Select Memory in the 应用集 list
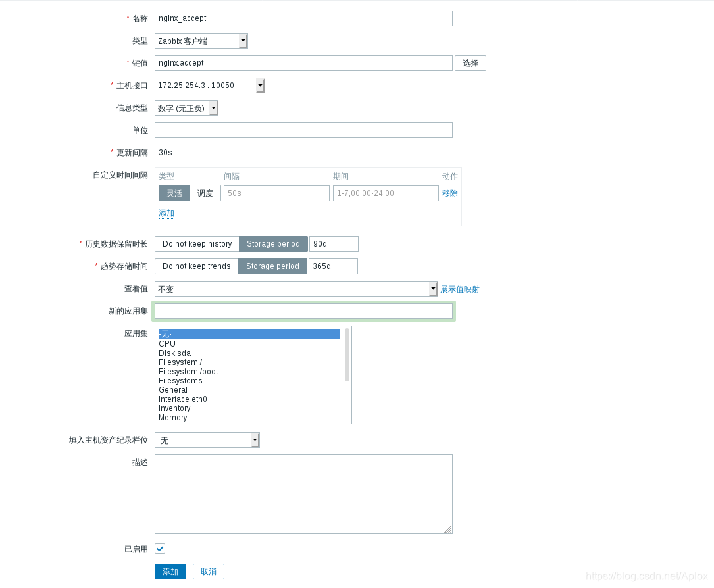 point(249,418)
